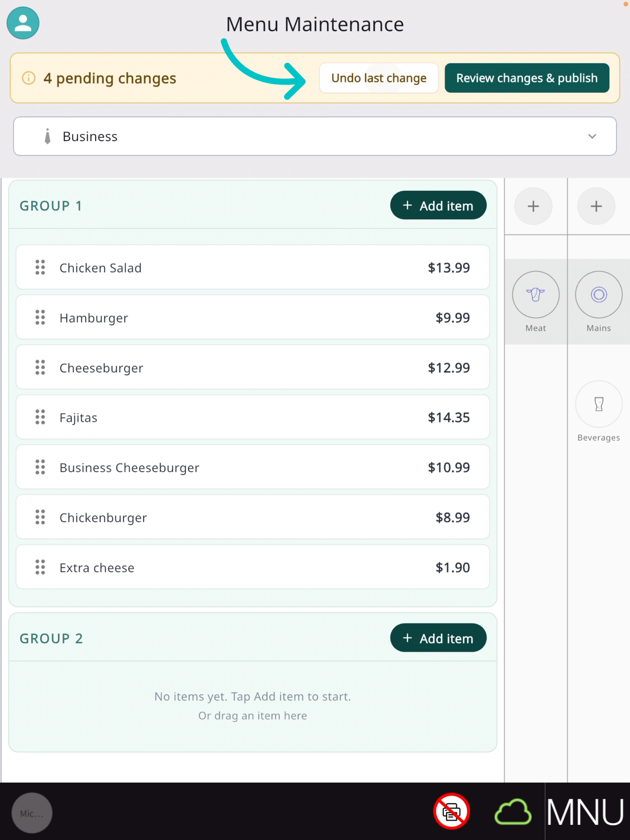This screenshot has height=840, width=630.
Task: Grab the drag handle for Hamburger
Action: pos(40,317)
